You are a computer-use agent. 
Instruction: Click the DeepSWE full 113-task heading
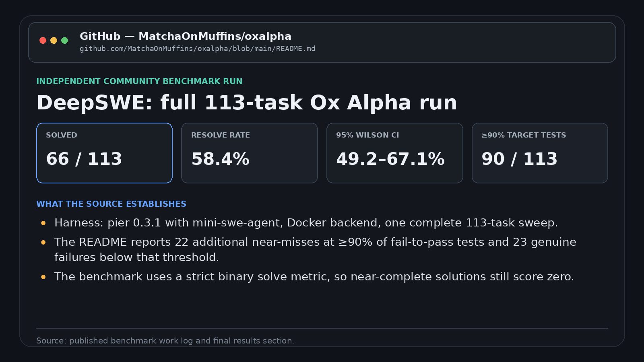[x=247, y=103]
